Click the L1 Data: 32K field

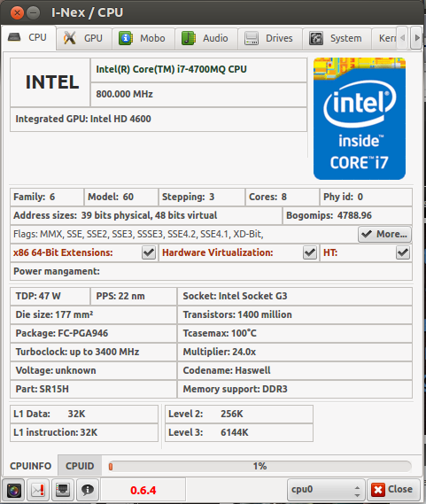pyautogui.click(x=84, y=414)
